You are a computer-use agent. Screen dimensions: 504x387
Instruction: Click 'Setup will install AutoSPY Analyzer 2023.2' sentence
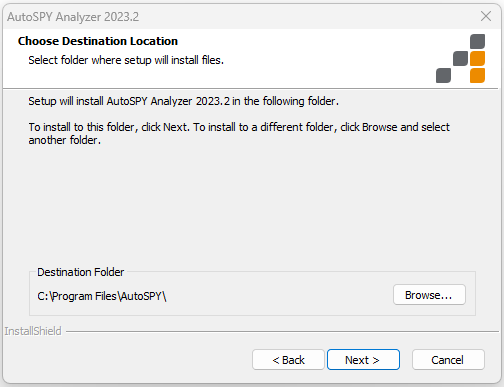click(x=183, y=101)
